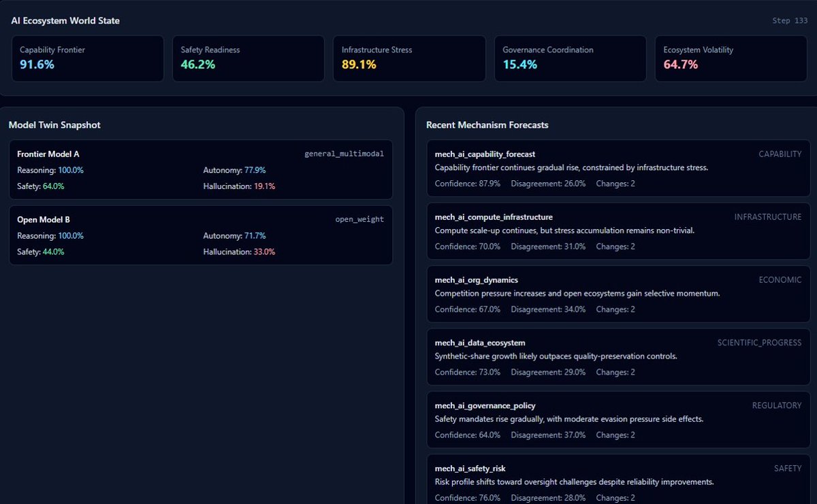Click the Confidence: 87.9% value
This screenshot has width=817, height=504.
click(468, 184)
